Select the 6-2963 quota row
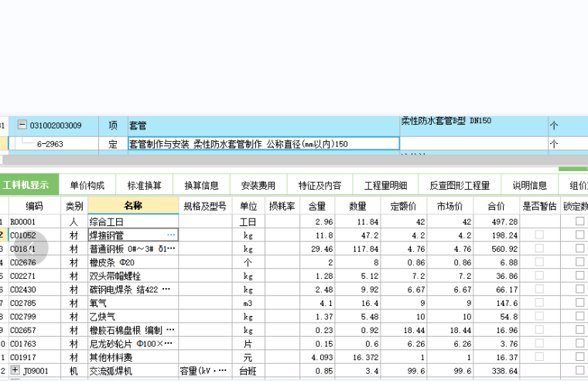The image size is (588, 381). (x=50, y=144)
